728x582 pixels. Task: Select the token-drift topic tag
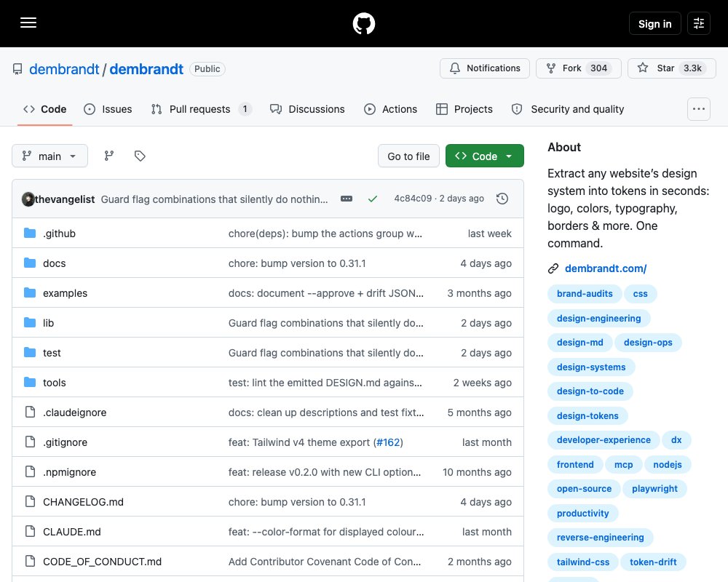[x=653, y=562]
